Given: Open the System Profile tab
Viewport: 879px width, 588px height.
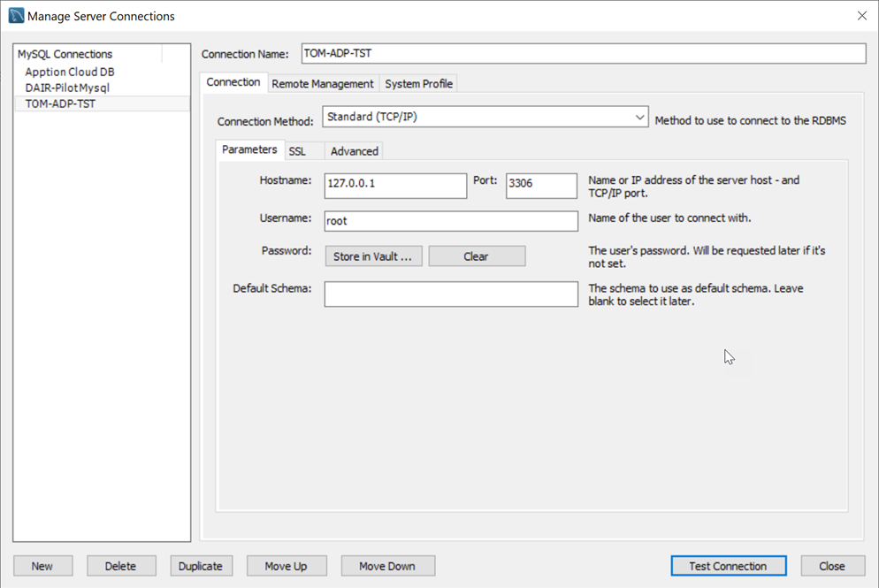Looking at the screenshot, I should (x=418, y=84).
